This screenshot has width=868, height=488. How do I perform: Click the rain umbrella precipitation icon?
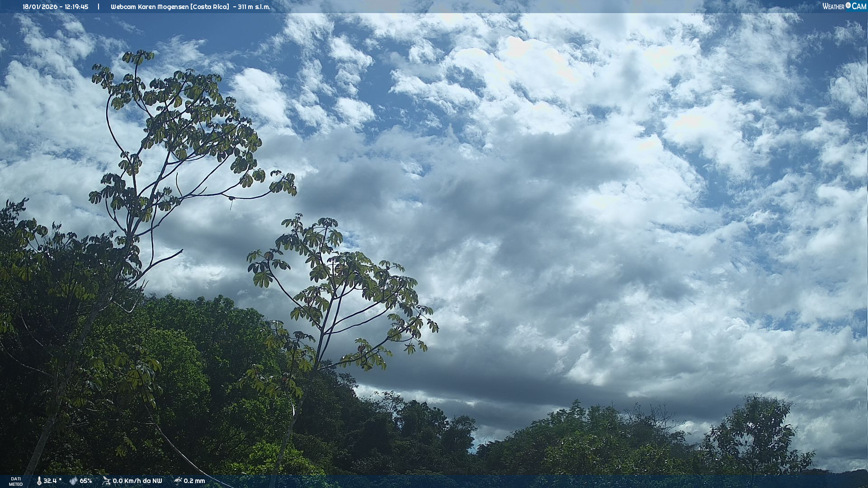tap(178, 481)
